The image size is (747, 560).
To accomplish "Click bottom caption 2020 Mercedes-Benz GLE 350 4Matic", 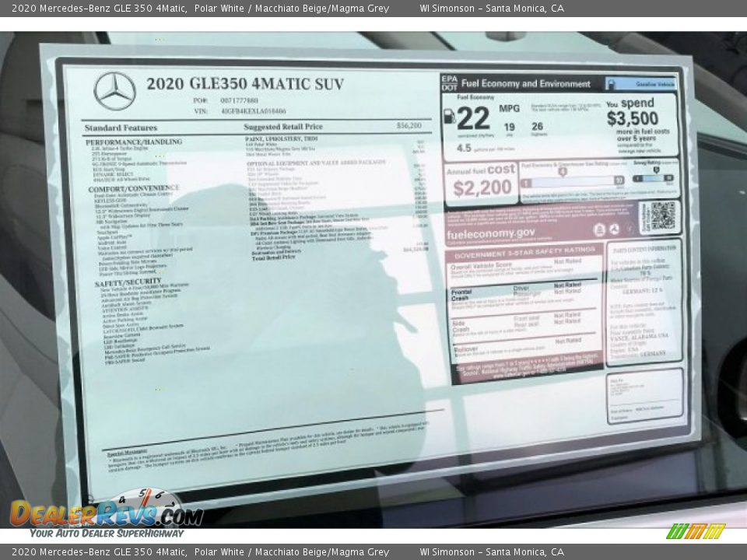I will point(99,552).
